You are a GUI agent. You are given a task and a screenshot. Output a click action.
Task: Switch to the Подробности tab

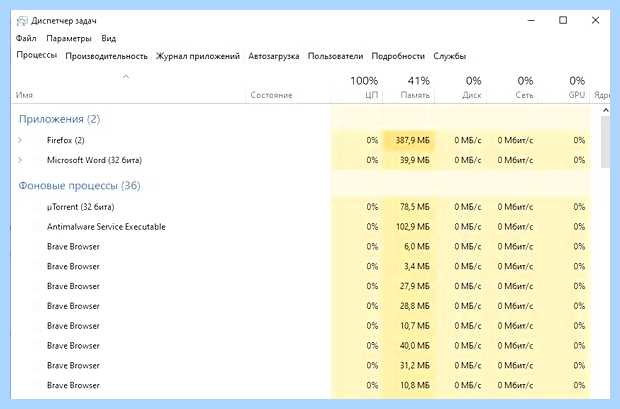(398, 56)
